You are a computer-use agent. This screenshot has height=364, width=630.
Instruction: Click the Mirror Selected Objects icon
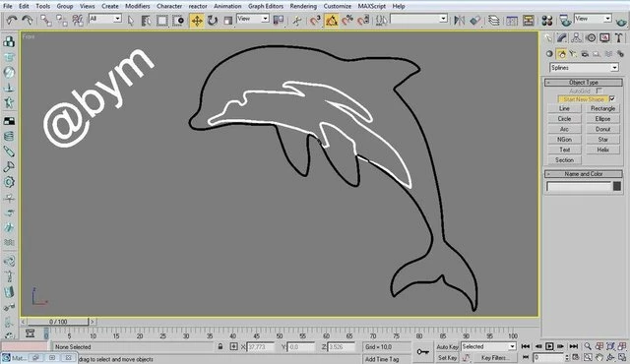(460, 20)
